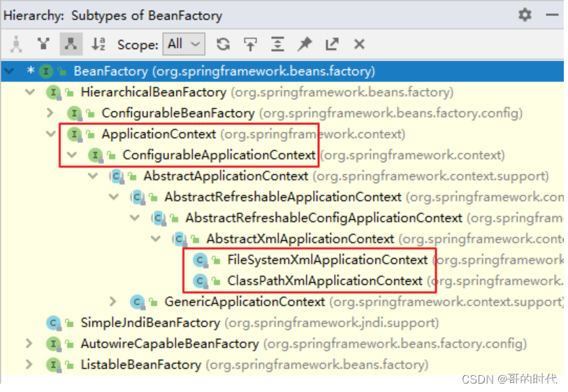Click the ListableBeanFactory package name text
568x392 pixels.
click(x=317, y=365)
